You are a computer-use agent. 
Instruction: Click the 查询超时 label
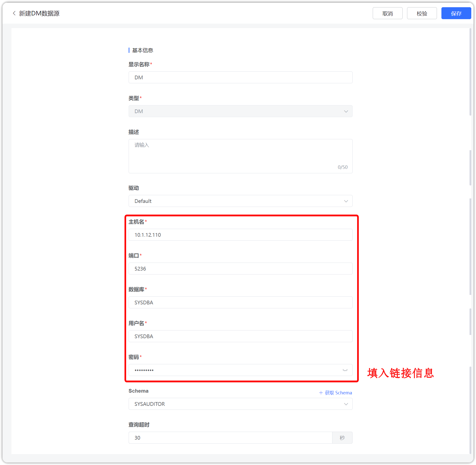click(139, 425)
